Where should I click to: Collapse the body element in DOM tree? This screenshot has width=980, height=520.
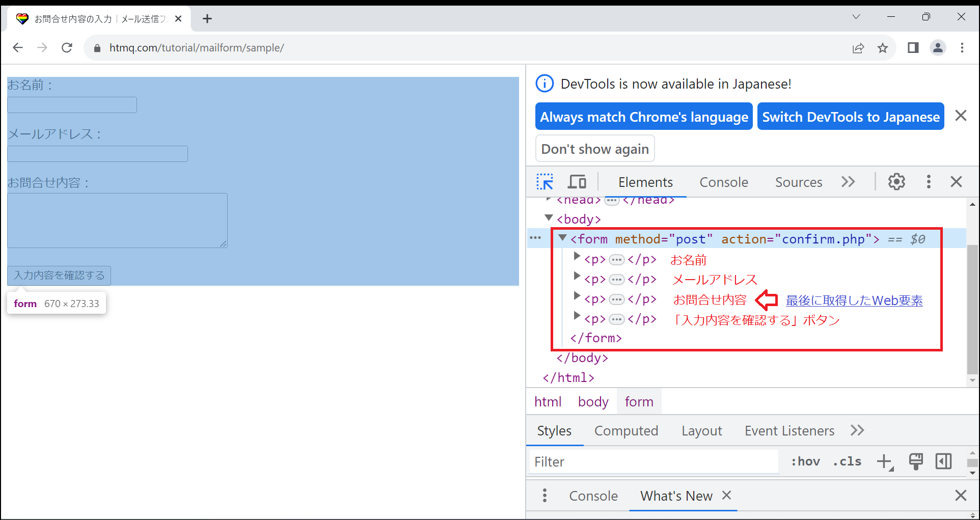click(x=549, y=218)
